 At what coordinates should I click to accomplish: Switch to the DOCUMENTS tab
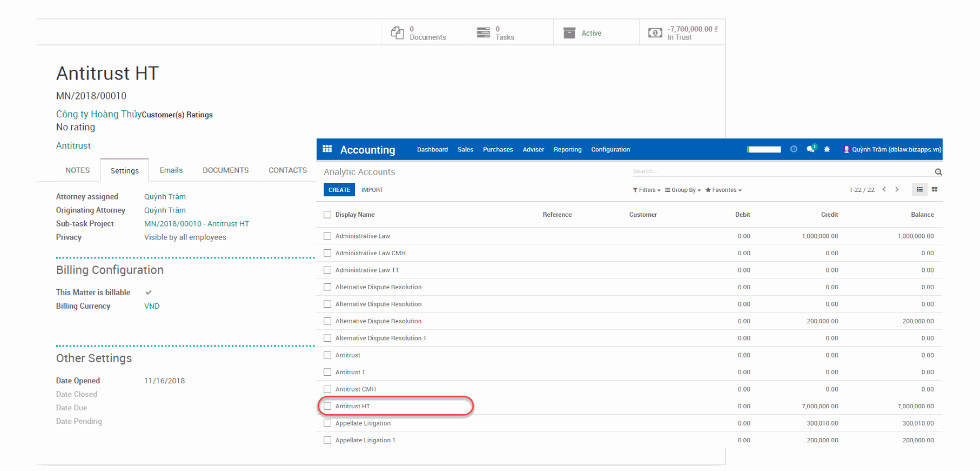[225, 170]
